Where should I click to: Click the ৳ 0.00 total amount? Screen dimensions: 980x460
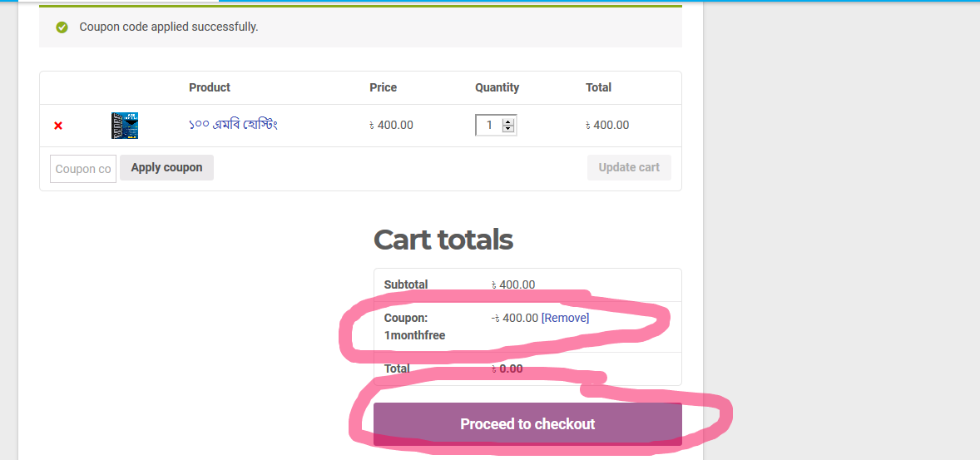click(507, 368)
